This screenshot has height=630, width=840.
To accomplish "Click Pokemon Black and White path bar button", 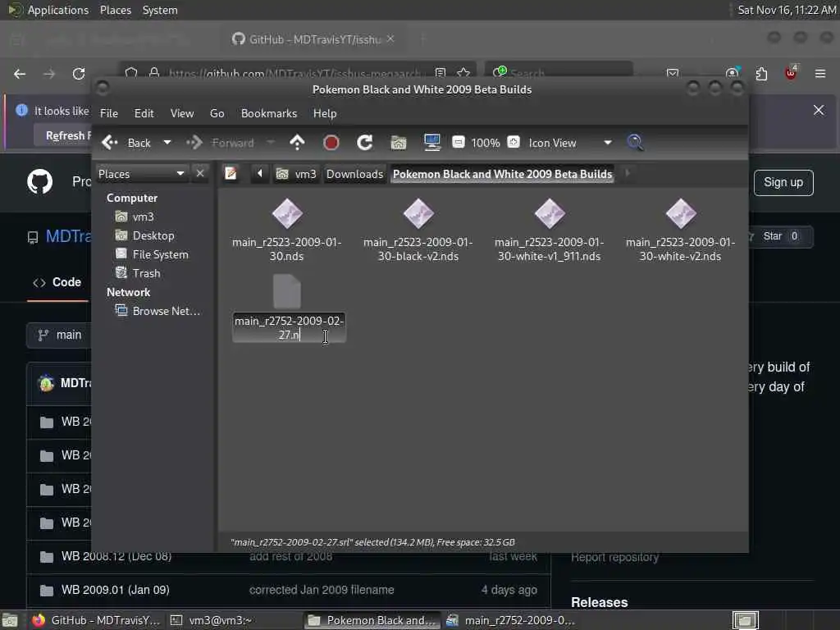I will (503, 174).
